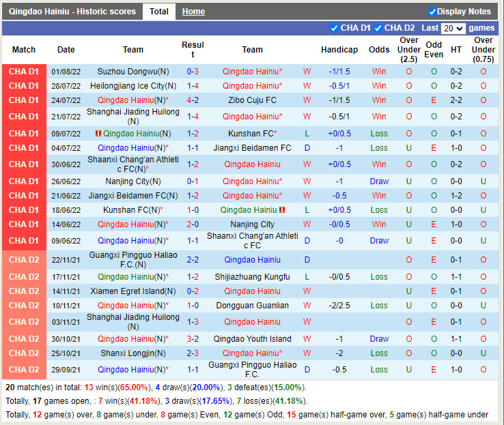Screen dimensions: 504x425
Task: Open Xiamen Egret Island(N) team link
Action: click(133, 291)
